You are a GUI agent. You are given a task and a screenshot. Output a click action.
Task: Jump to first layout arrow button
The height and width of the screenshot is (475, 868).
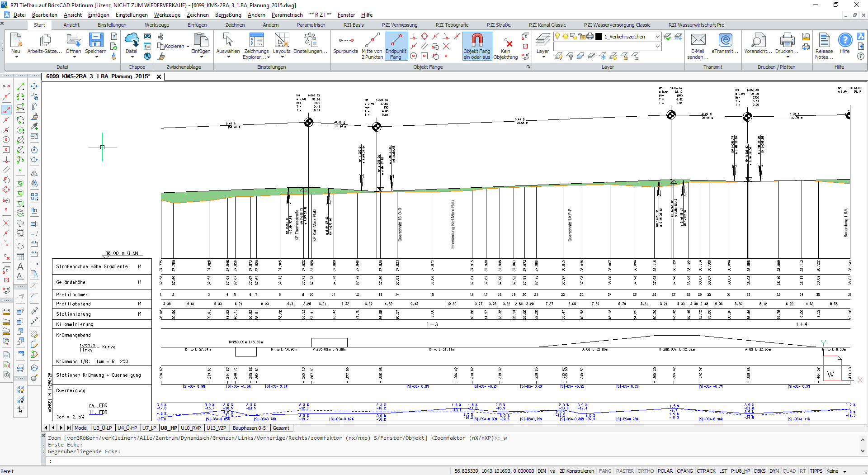[x=45, y=428]
